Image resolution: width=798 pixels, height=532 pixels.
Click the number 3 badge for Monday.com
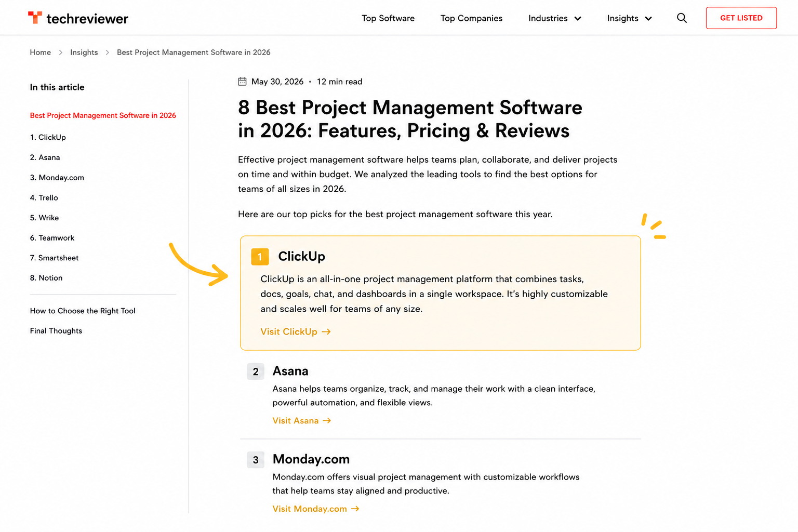click(x=256, y=460)
